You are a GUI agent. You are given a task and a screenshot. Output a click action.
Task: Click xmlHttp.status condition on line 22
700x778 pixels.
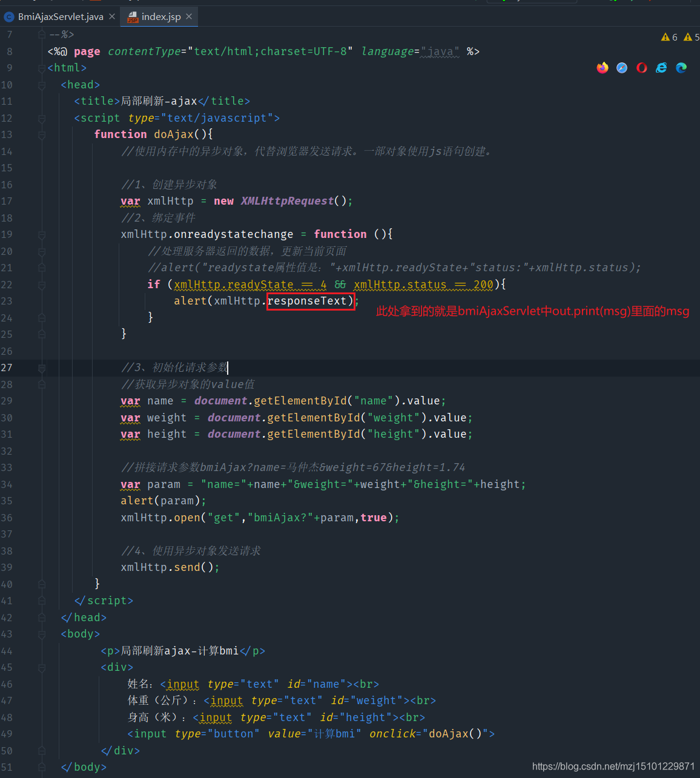click(400, 285)
